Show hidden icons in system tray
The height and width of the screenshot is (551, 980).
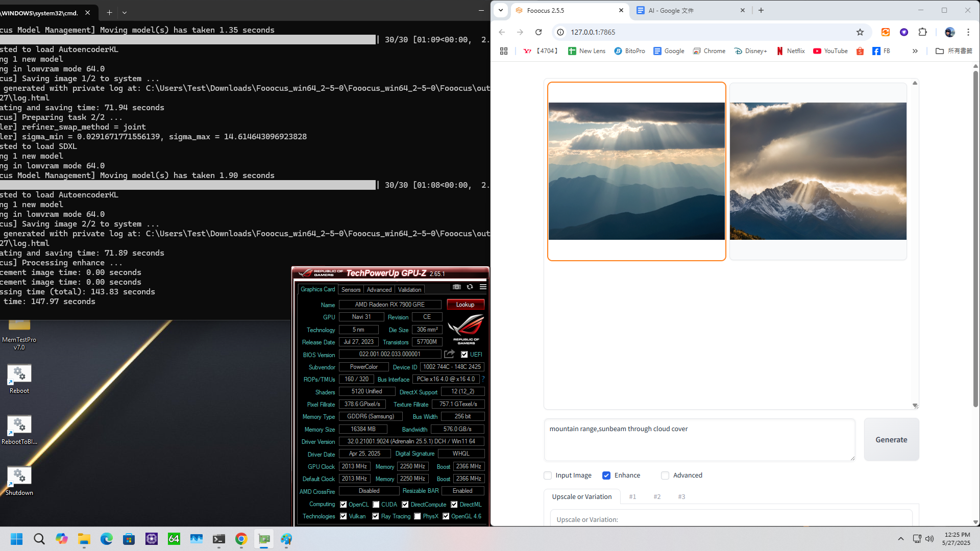[x=901, y=539]
